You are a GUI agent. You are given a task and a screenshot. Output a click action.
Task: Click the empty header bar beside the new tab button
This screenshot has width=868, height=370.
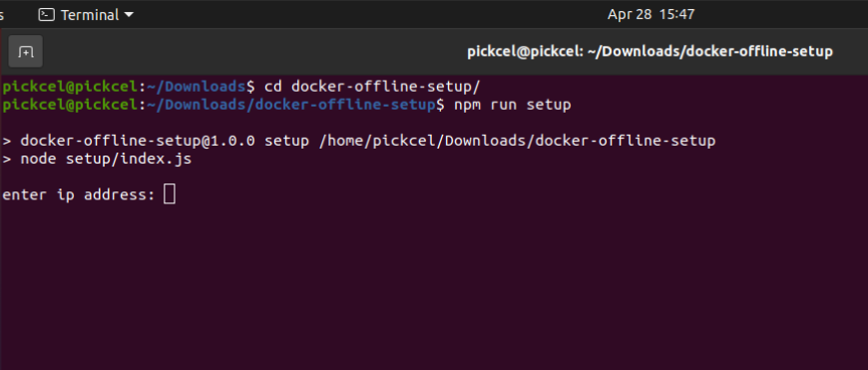pos(249,52)
